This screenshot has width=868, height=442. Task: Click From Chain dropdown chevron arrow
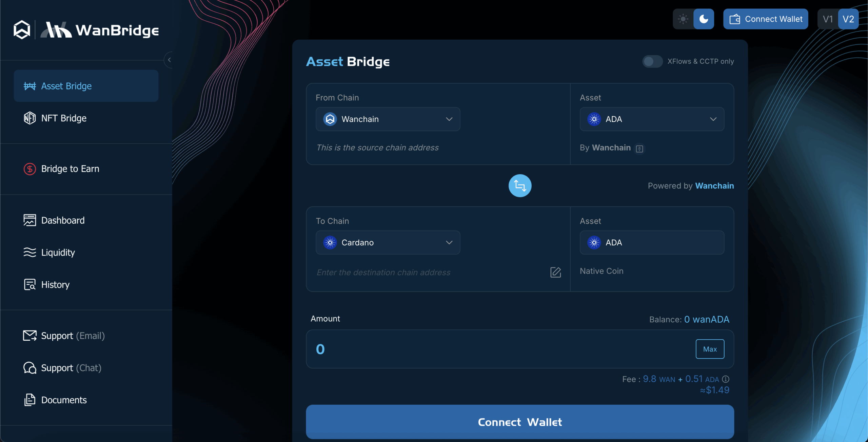click(x=449, y=119)
